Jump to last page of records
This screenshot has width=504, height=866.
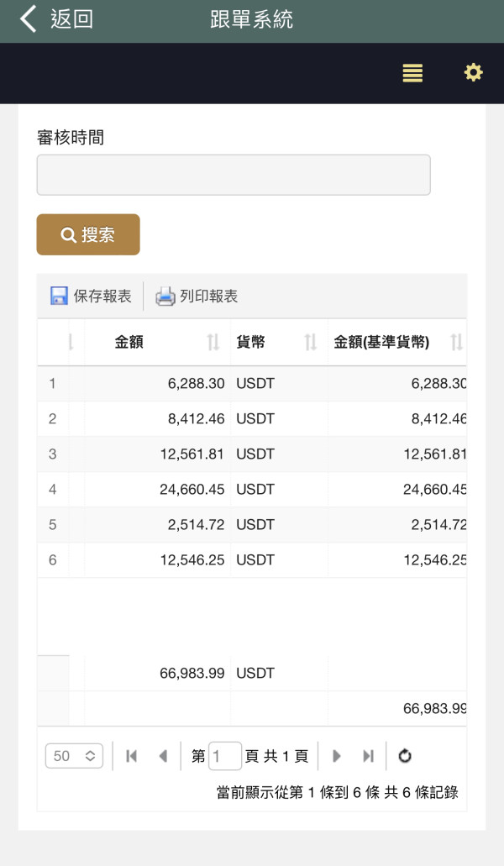point(368,756)
